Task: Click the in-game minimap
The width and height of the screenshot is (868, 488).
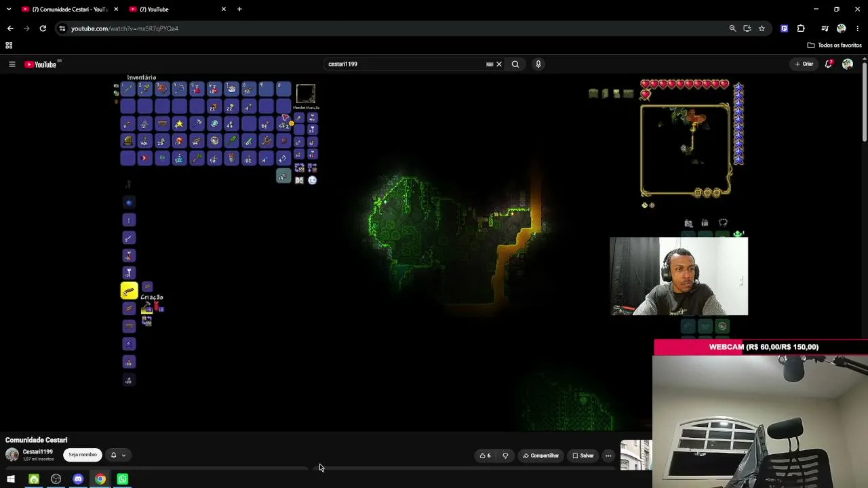Action: click(x=685, y=150)
